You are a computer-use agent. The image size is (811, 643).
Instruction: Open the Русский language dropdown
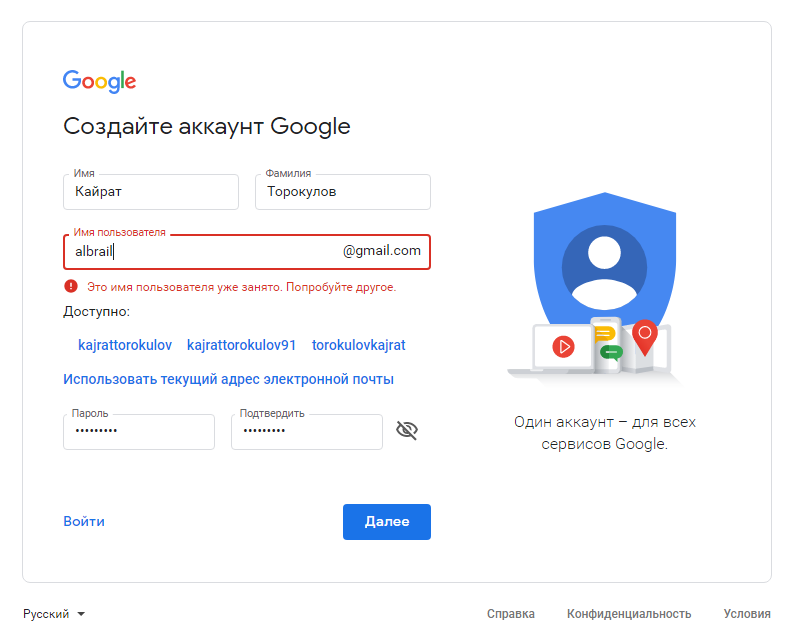click(x=54, y=614)
